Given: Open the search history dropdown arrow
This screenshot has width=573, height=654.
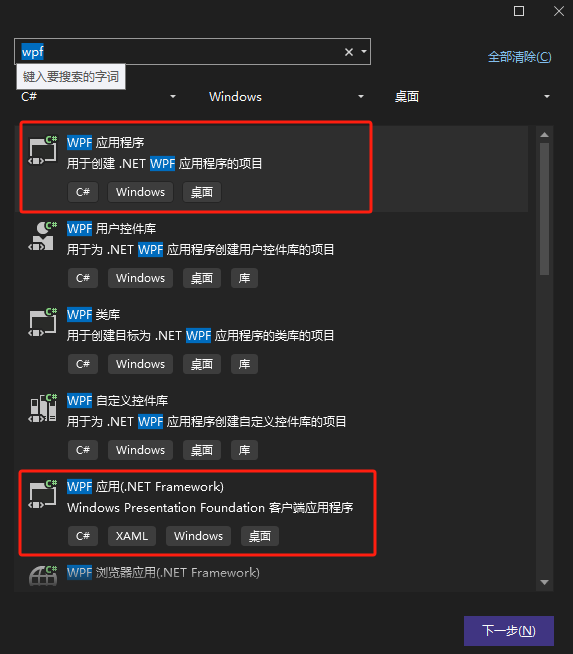Looking at the screenshot, I should [364, 52].
